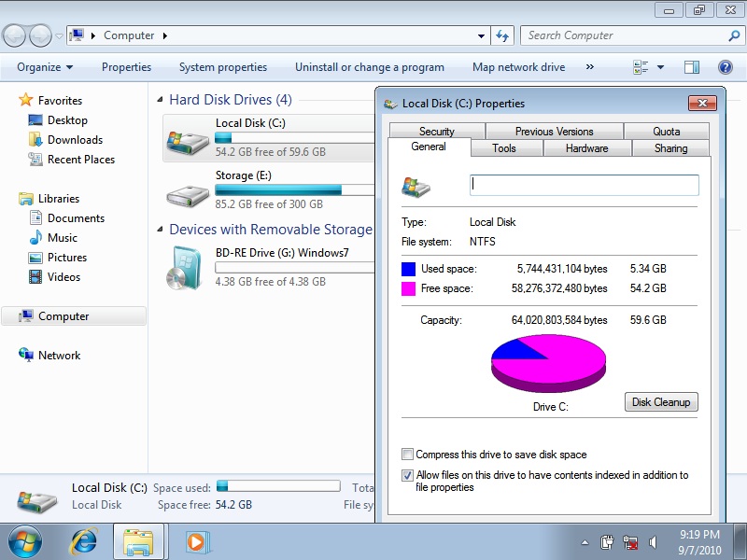Open the view options dropdown arrow

(x=661, y=67)
